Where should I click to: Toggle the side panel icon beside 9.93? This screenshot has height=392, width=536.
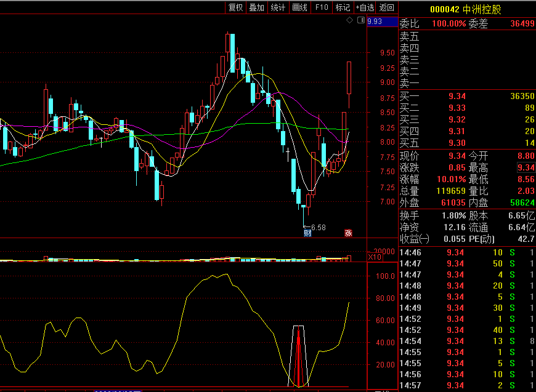click(x=360, y=20)
